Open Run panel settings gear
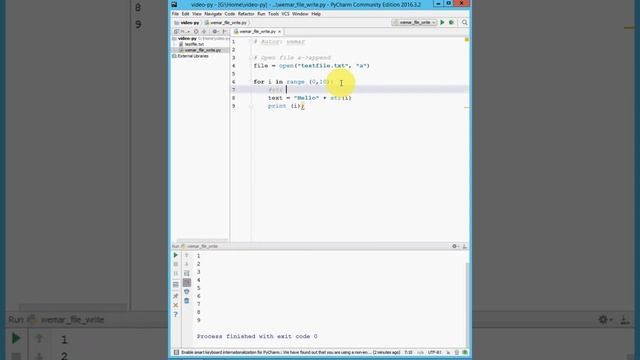Image resolution: width=640 pixels, height=360 pixels. (x=455, y=246)
